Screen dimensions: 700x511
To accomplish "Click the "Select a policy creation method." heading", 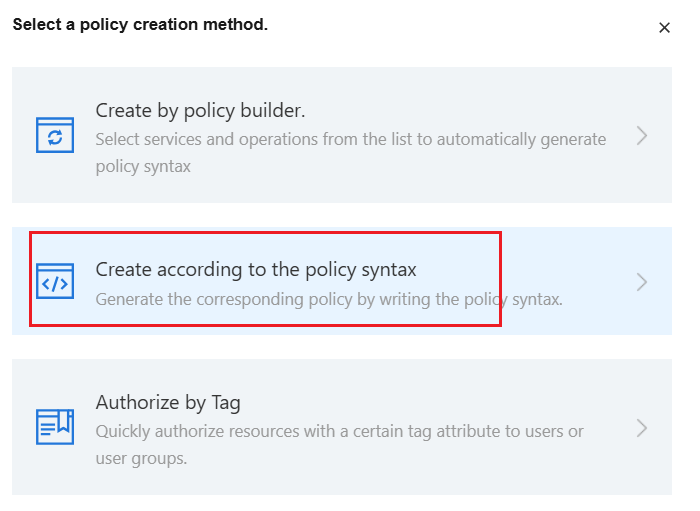I will pos(140,24).
